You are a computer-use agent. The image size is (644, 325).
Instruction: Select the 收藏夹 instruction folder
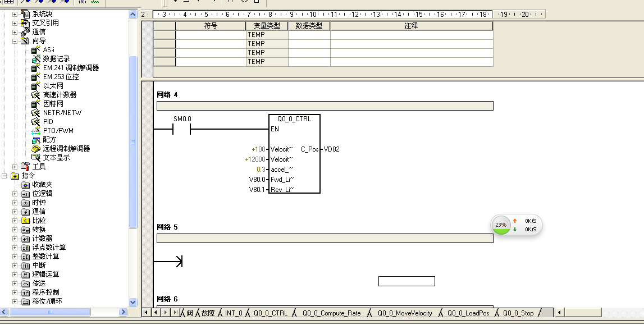pyautogui.click(x=42, y=185)
